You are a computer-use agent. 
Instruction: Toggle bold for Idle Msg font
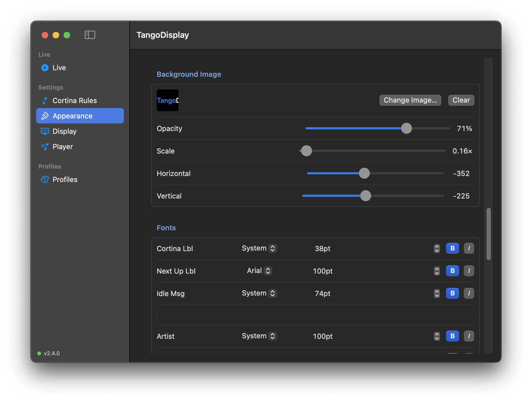point(453,293)
